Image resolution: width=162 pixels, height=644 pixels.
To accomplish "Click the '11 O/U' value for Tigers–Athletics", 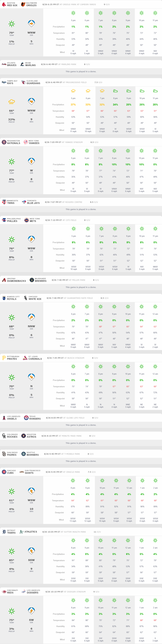I will click(97, 532).
